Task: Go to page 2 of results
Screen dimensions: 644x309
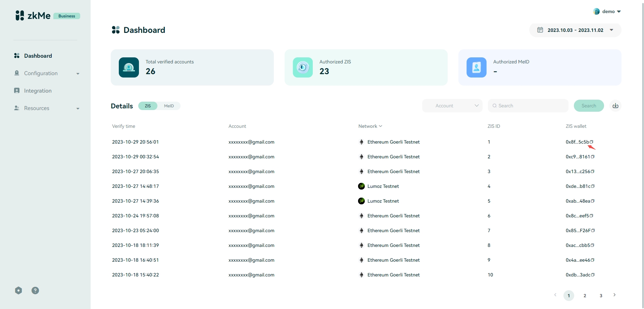Action: (x=585, y=296)
